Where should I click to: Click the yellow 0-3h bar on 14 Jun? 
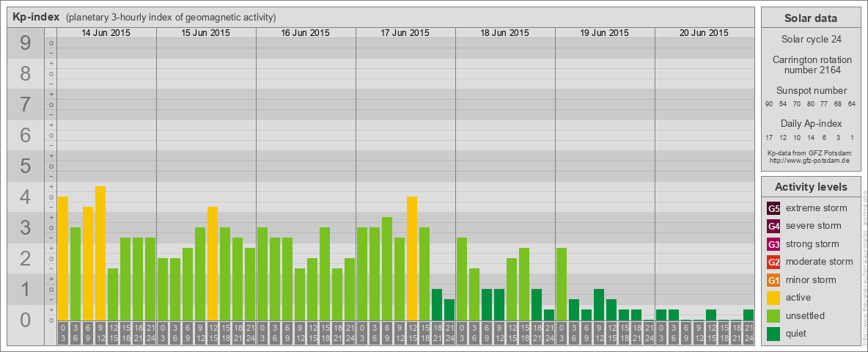(x=63, y=258)
